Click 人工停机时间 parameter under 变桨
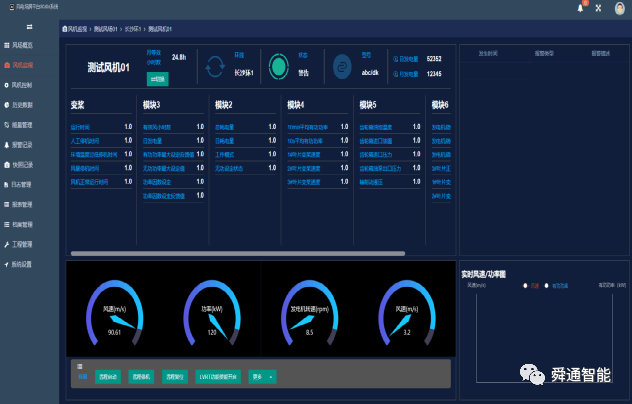Viewport: 632px width, 404px height. click(85, 141)
